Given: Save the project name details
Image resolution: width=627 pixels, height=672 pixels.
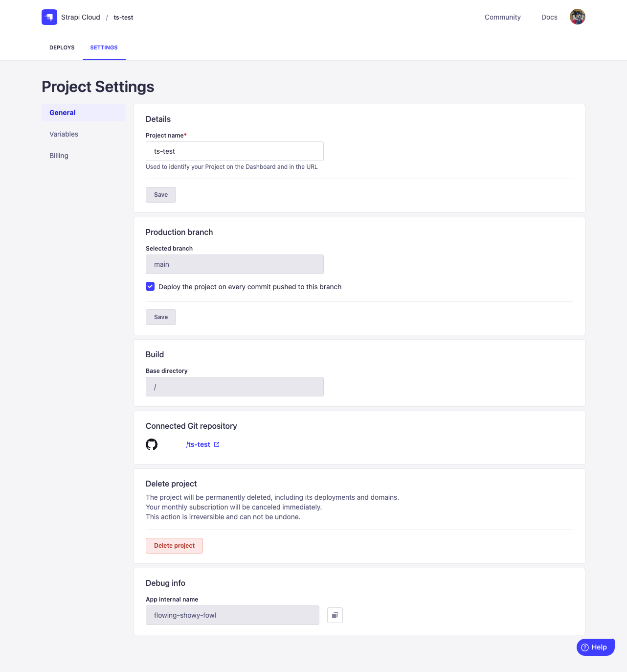Looking at the screenshot, I should point(160,195).
